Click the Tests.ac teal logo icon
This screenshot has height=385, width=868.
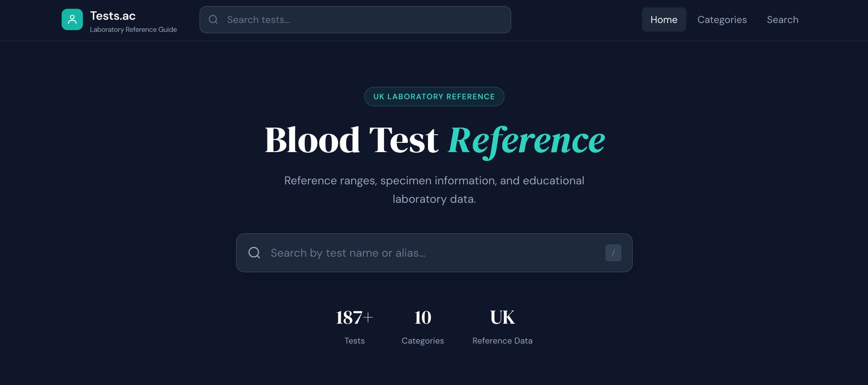click(x=72, y=20)
